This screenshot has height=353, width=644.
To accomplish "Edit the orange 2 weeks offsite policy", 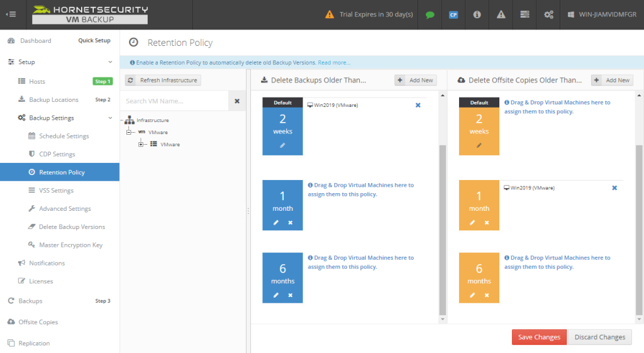I will pyautogui.click(x=479, y=145).
